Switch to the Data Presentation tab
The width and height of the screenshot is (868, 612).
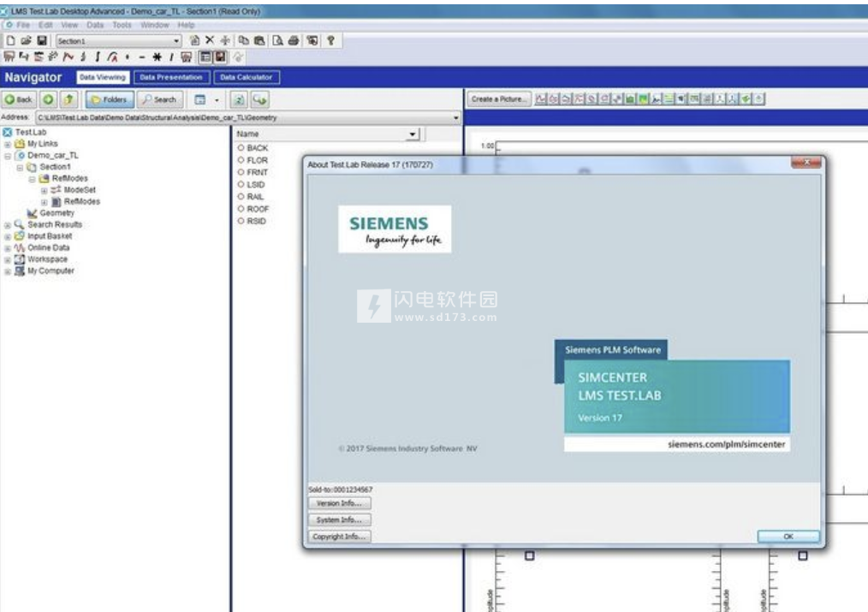point(171,78)
